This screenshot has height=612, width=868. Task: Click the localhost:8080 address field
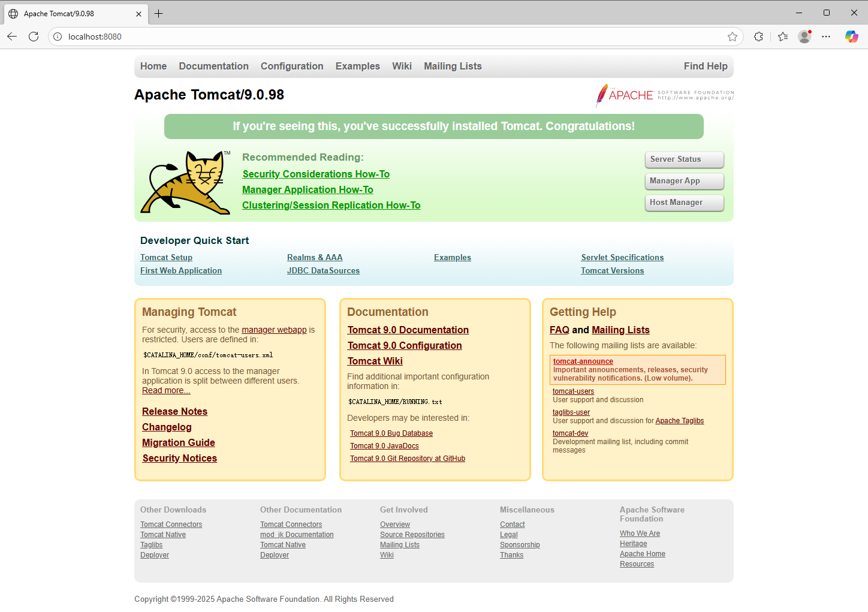coord(394,37)
